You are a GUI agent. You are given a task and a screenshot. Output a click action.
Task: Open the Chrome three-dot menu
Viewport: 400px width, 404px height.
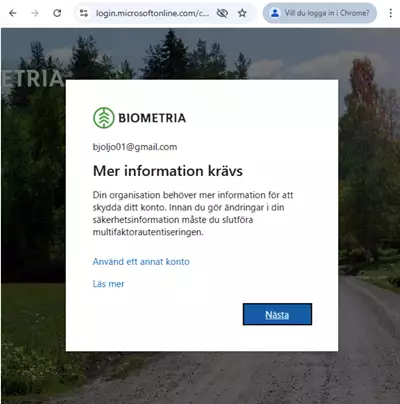[390, 13]
